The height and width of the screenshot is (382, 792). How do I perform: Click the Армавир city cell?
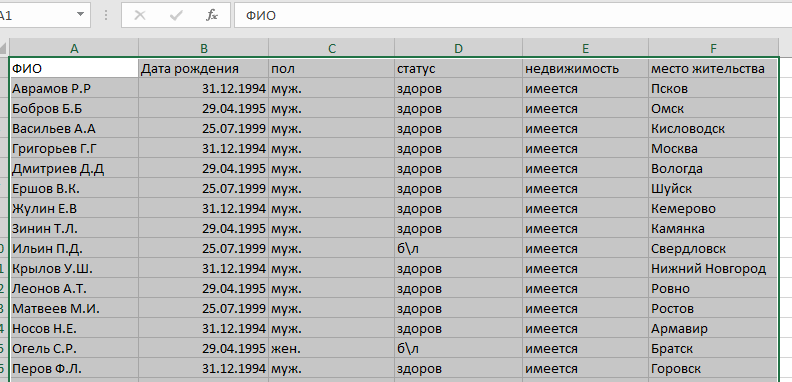(x=713, y=328)
